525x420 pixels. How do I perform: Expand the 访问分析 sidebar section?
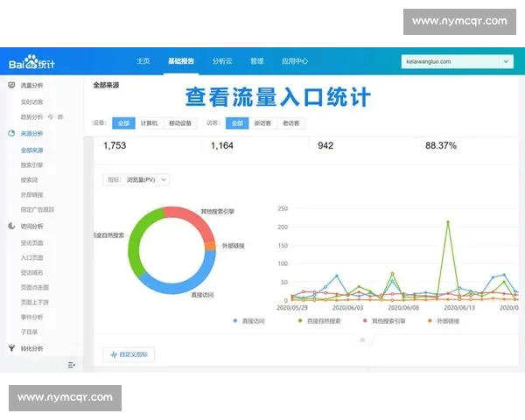31,227
